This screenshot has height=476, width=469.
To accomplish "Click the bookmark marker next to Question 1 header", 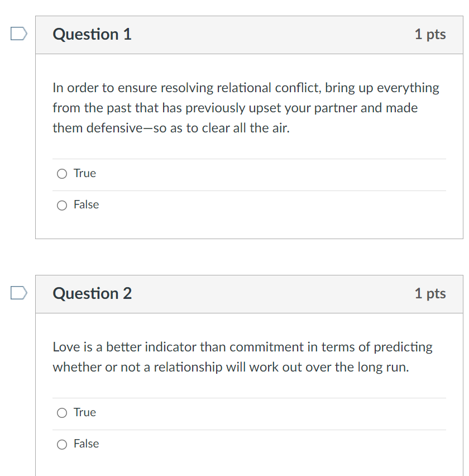I will 17,34.
